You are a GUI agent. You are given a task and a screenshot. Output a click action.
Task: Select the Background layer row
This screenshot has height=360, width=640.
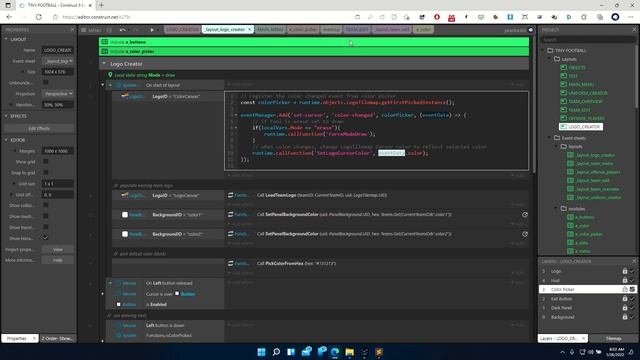(587, 317)
